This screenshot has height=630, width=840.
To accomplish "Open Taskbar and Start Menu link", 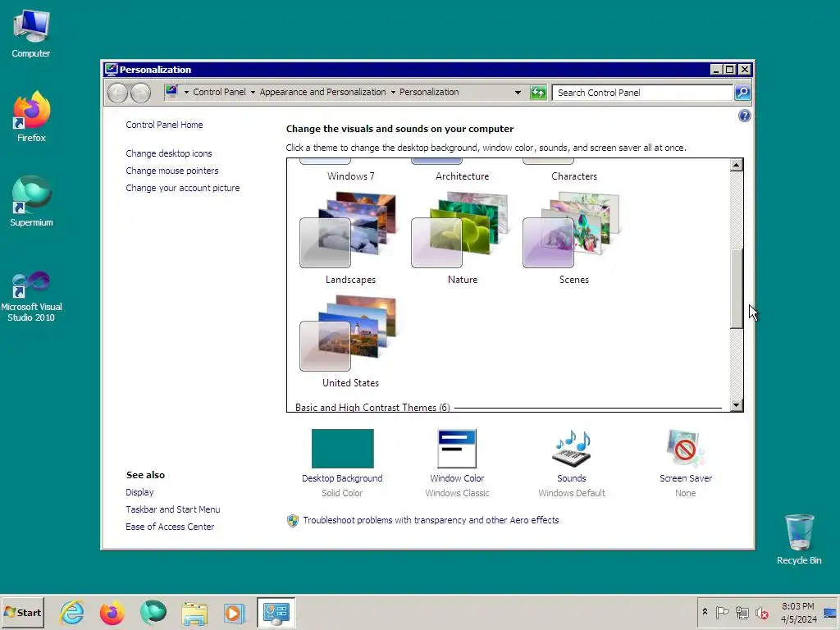I will pos(172,509).
